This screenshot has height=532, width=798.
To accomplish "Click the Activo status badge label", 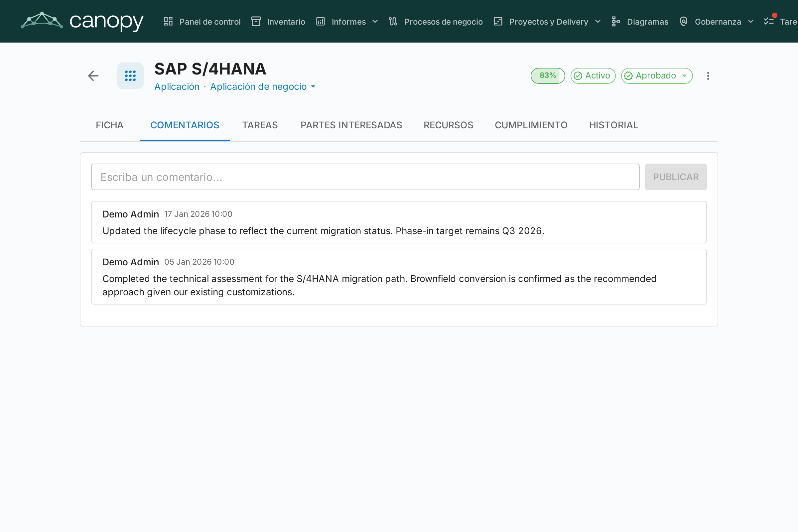I will click(598, 76).
